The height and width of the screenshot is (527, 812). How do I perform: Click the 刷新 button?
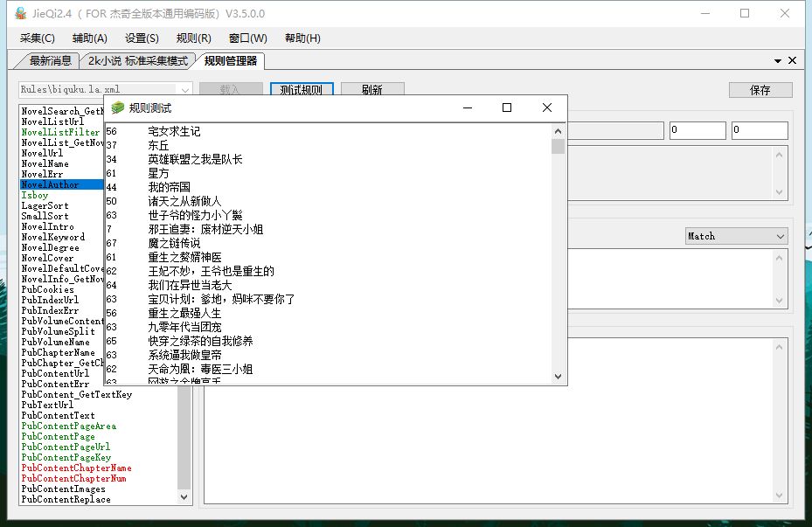[x=372, y=89]
